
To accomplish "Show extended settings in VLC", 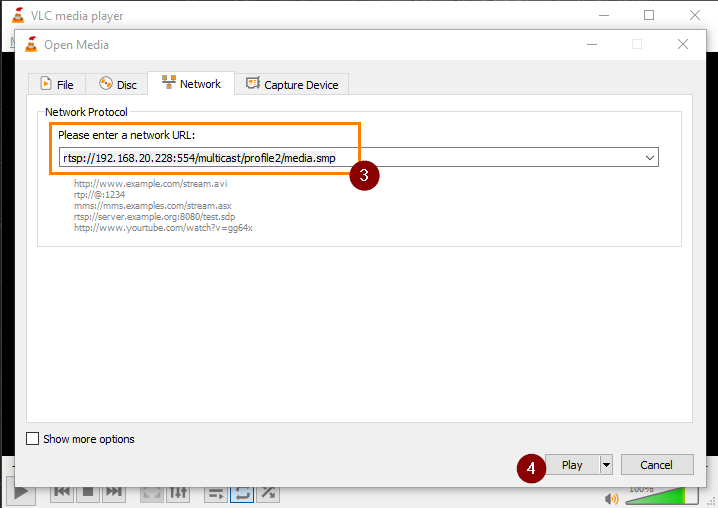I will click(x=178, y=493).
